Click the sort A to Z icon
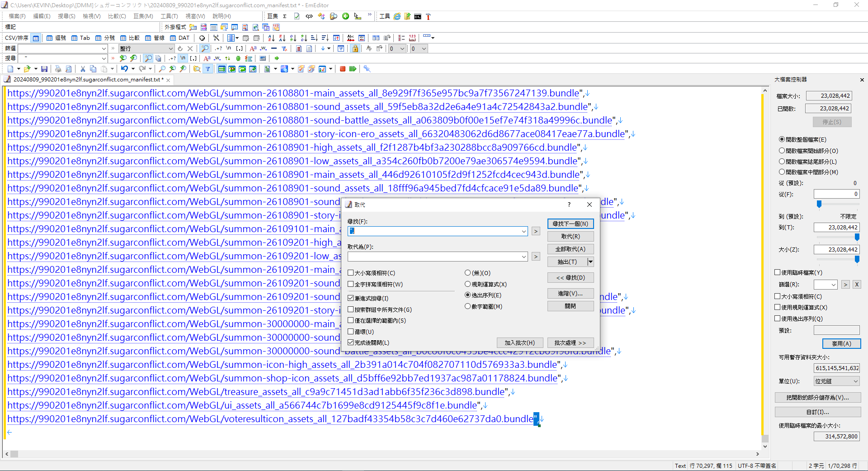This screenshot has width=868, height=471. [x=271, y=38]
